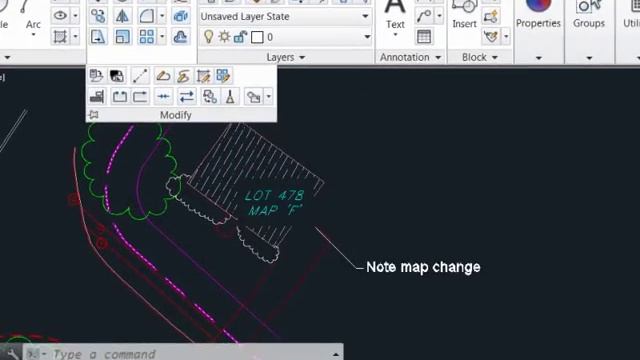Choose the Edit Array tool
This screenshot has width=640, height=360.
223,76
